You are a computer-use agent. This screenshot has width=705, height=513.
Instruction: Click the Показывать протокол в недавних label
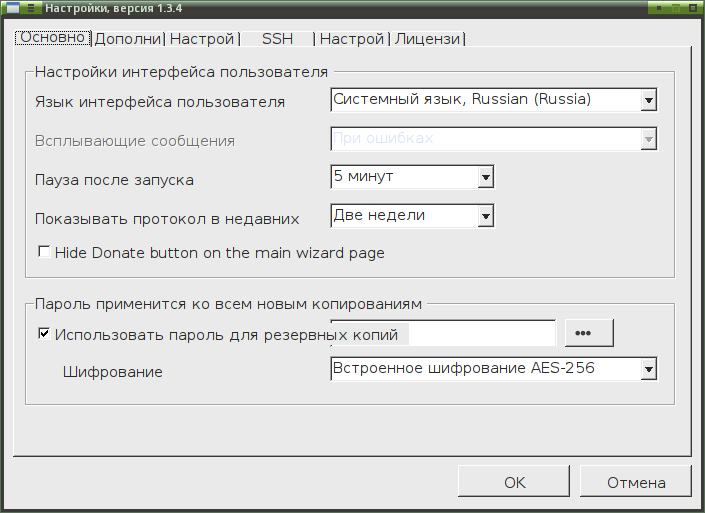167,219
